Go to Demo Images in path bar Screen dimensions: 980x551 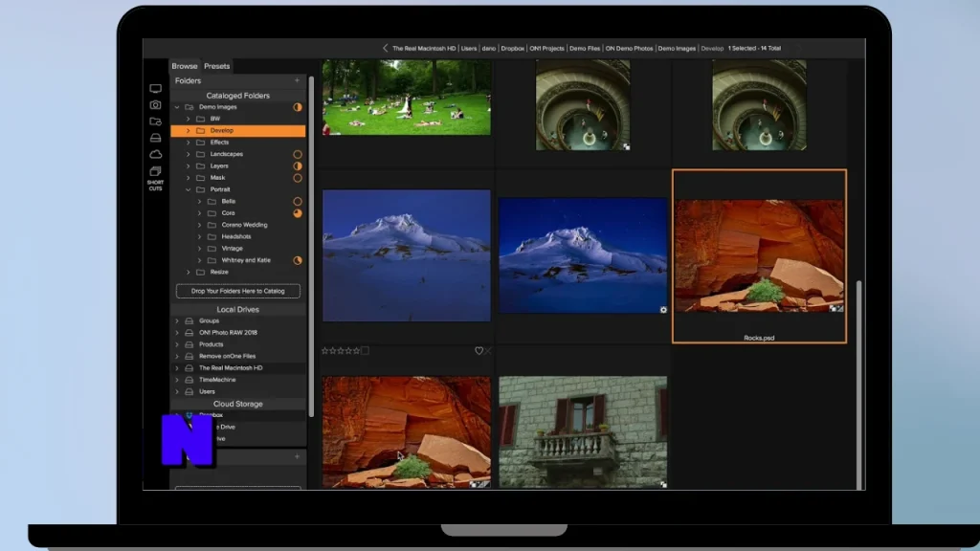[677, 48]
